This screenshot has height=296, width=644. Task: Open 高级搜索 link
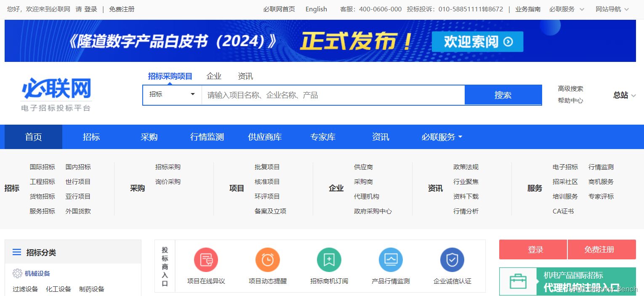point(570,88)
